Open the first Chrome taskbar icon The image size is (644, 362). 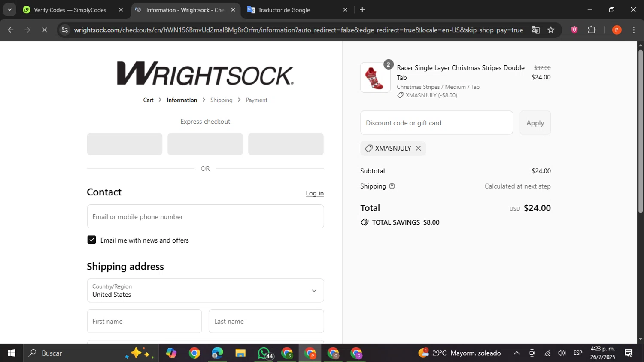(x=194, y=353)
